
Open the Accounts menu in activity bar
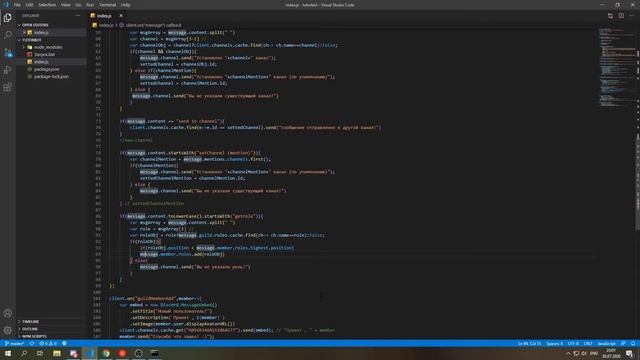click(7, 313)
